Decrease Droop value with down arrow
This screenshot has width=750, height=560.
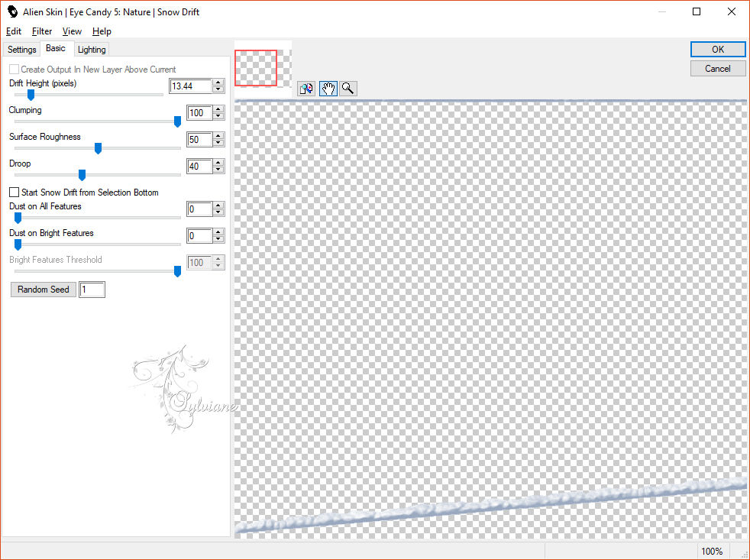[218, 170]
